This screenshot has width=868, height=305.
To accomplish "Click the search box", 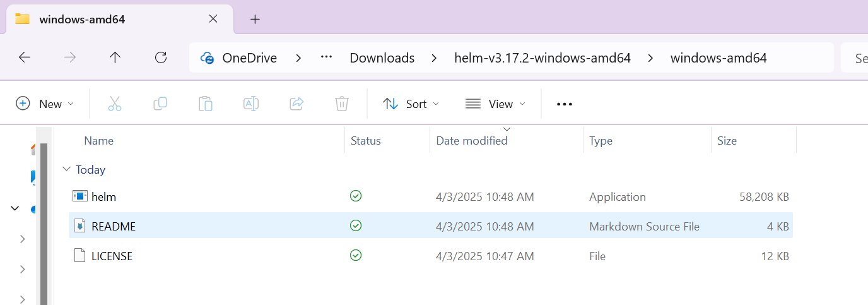I will point(855,58).
